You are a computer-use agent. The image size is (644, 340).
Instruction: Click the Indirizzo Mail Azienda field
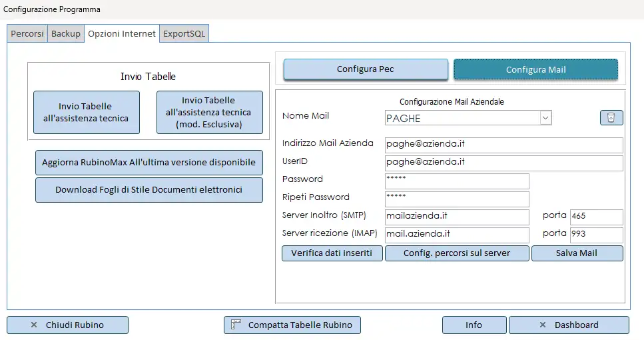pos(503,145)
